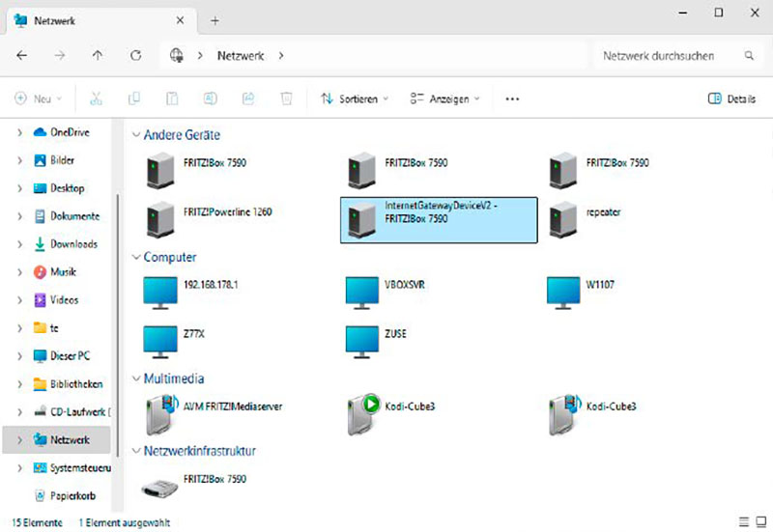Click the navigation pane scrollbar
Image resolution: width=773 pixels, height=532 pixels.
117,325
